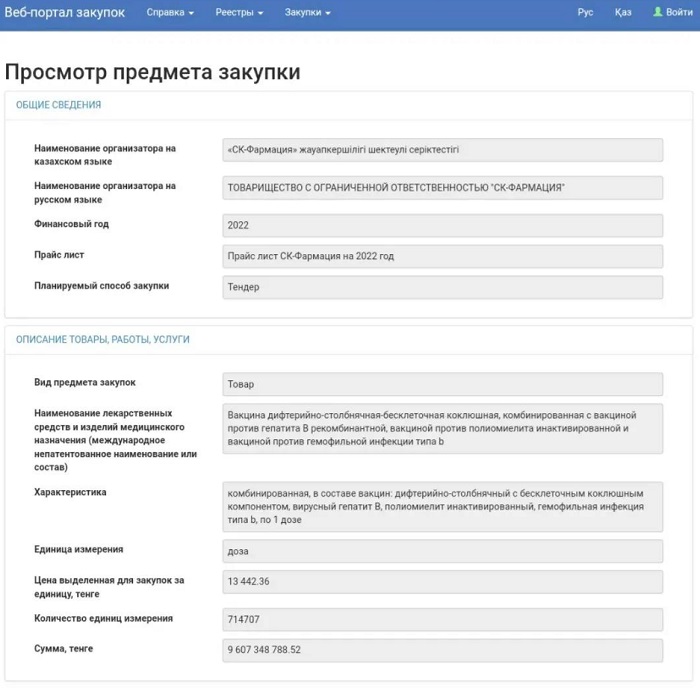Click the Russian organizer name field
The width and height of the screenshot is (700, 688).
point(443,188)
